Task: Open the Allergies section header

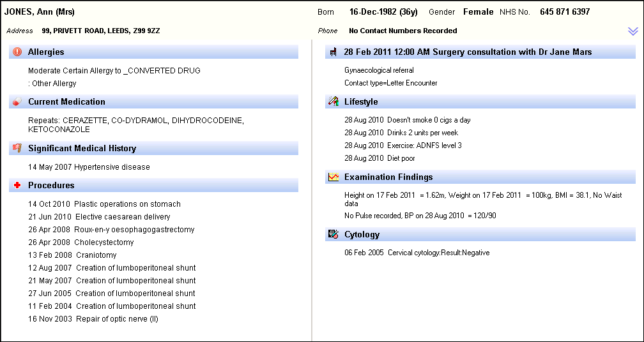Action: tap(46, 52)
